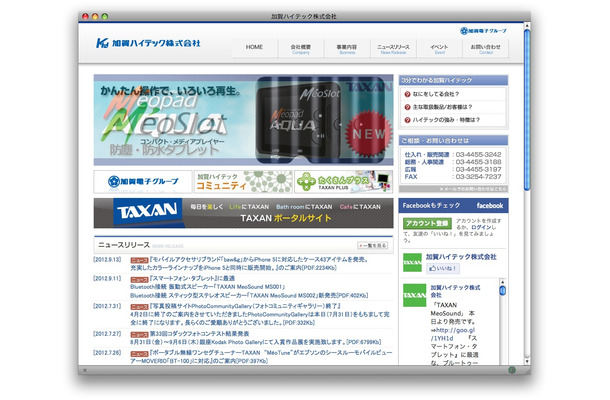
Task: Open 主な取扱製品/お客様は？ link
Action: (442, 107)
